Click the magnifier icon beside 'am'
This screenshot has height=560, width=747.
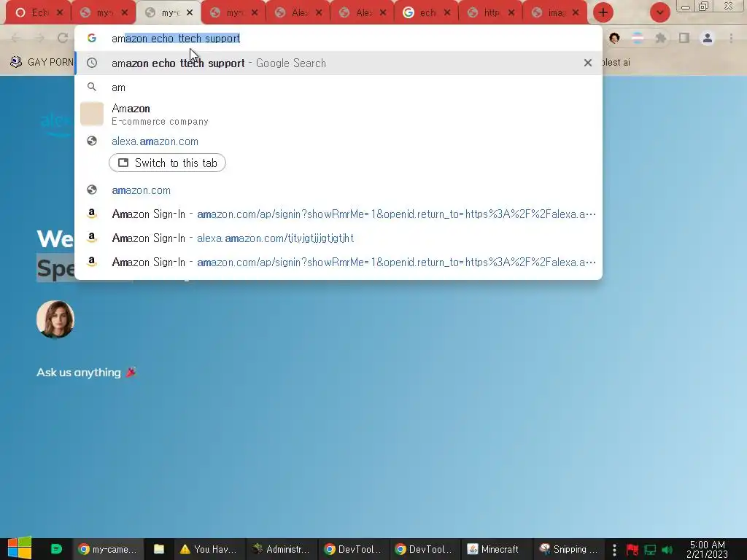pos(92,87)
